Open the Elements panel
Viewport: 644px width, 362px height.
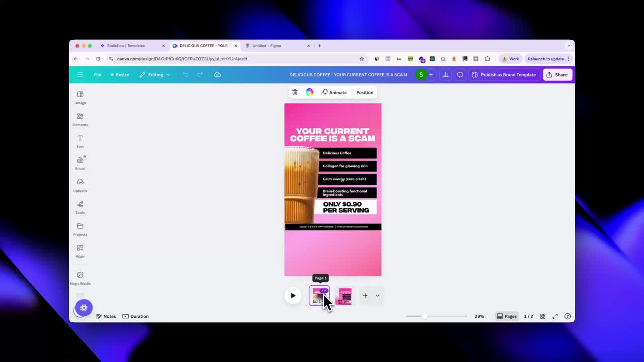[x=80, y=120]
